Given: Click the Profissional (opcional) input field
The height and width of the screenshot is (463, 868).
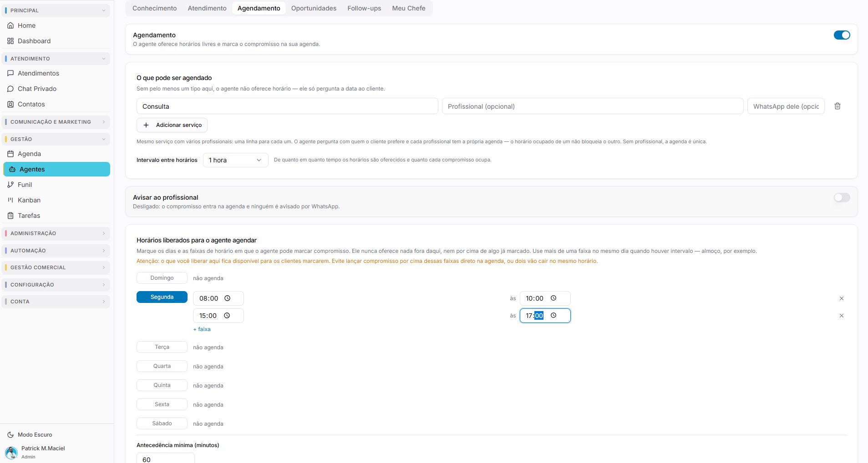Looking at the screenshot, I should point(593,106).
